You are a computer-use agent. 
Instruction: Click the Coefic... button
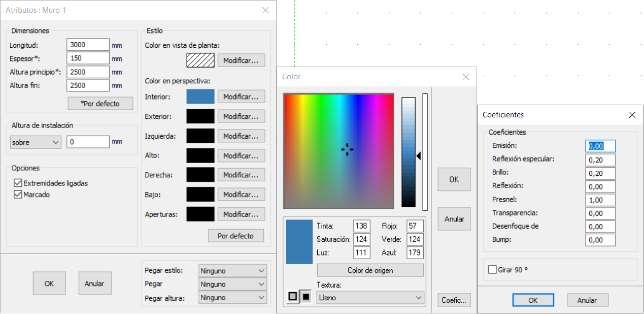(454, 300)
